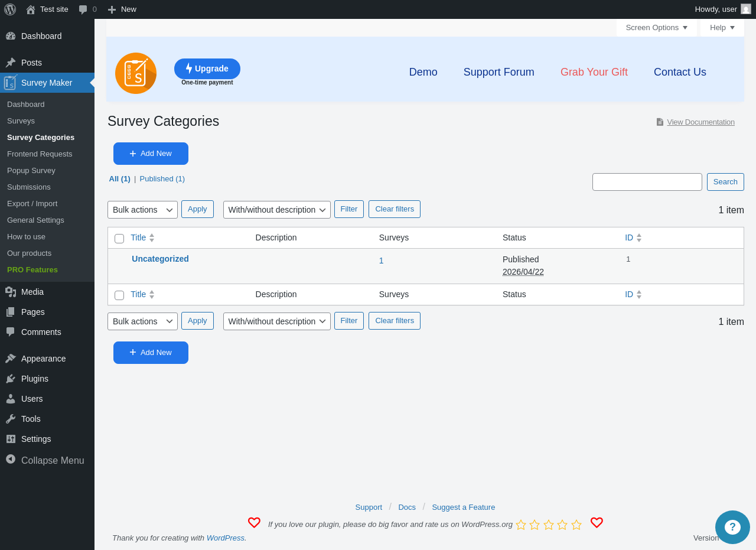756x550 pixels.
Task: Click the top Add New button
Action: tap(151, 154)
